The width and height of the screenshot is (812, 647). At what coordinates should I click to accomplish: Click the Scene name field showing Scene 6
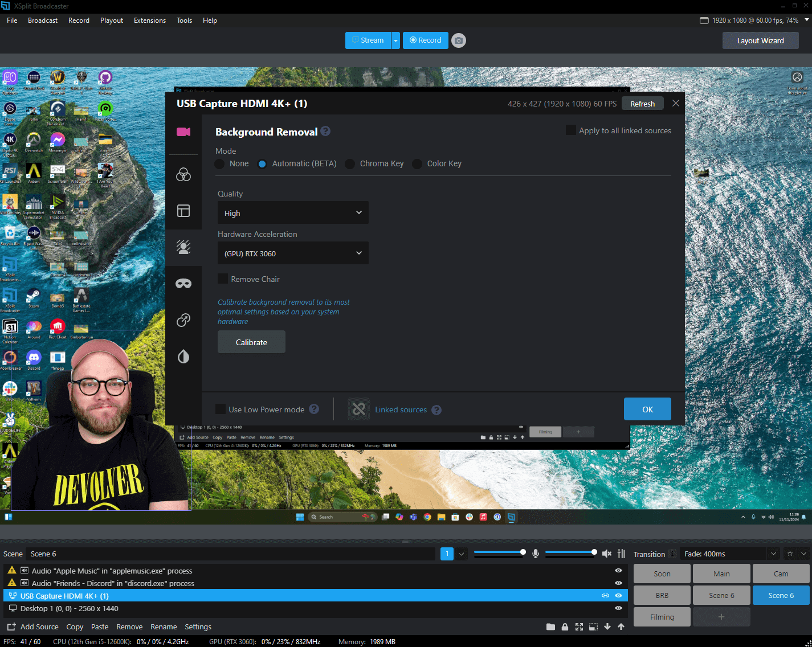pyautogui.click(x=230, y=554)
